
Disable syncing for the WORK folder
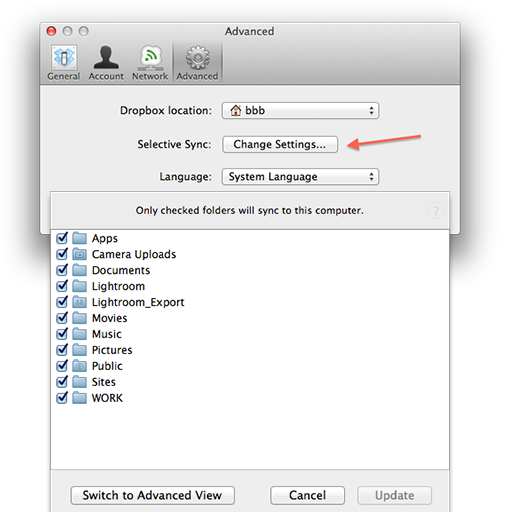click(x=62, y=398)
